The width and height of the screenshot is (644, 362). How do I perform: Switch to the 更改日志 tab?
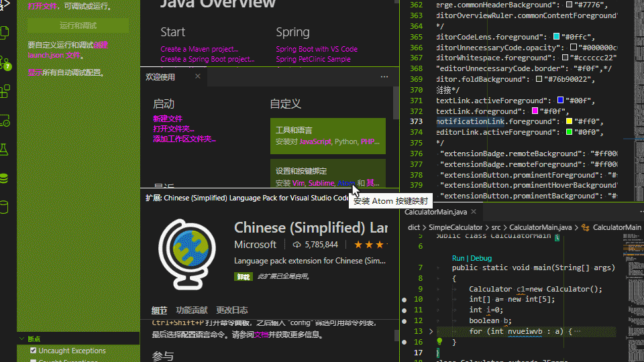click(231, 310)
